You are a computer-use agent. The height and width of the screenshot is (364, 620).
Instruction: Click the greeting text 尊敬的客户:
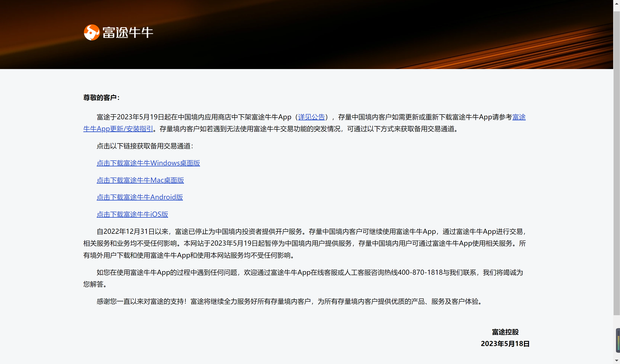[x=101, y=98]
